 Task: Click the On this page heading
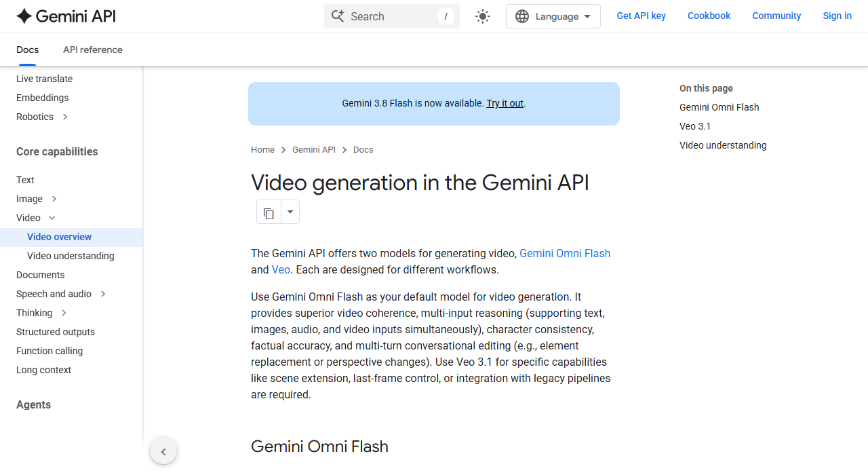pos(706,88)
